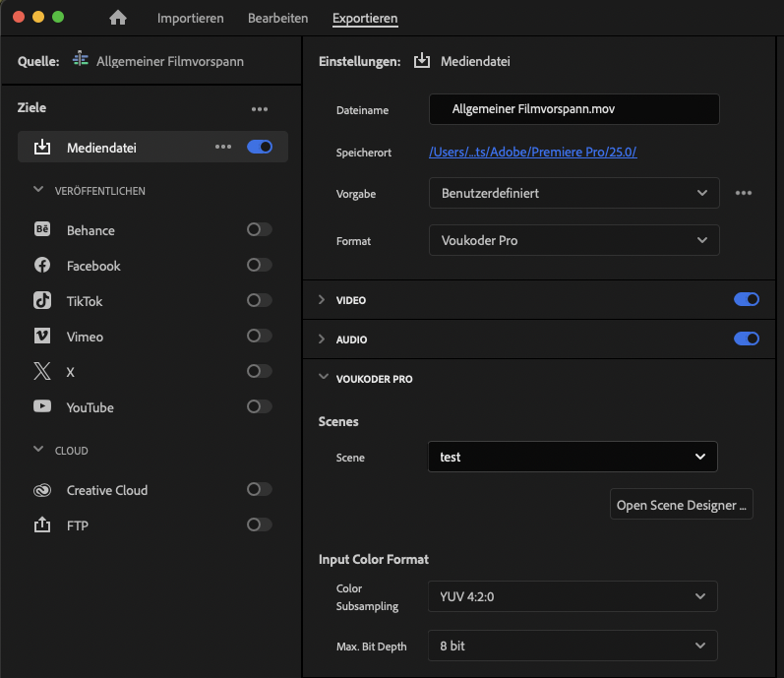Collapse the VERÖFFENTLICHEN section
Screen dimensions: 784x678
click(38, 190)
